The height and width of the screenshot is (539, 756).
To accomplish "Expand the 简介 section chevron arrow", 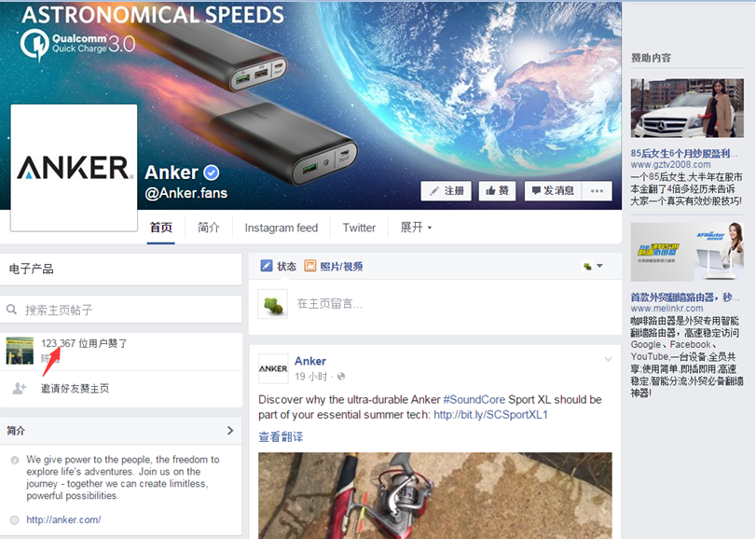I will coord(230,431).
